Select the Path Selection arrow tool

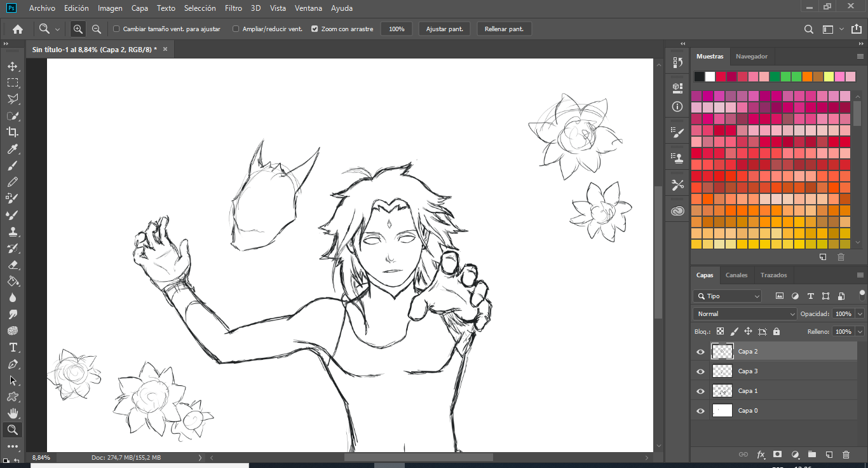tap(13, 380)
